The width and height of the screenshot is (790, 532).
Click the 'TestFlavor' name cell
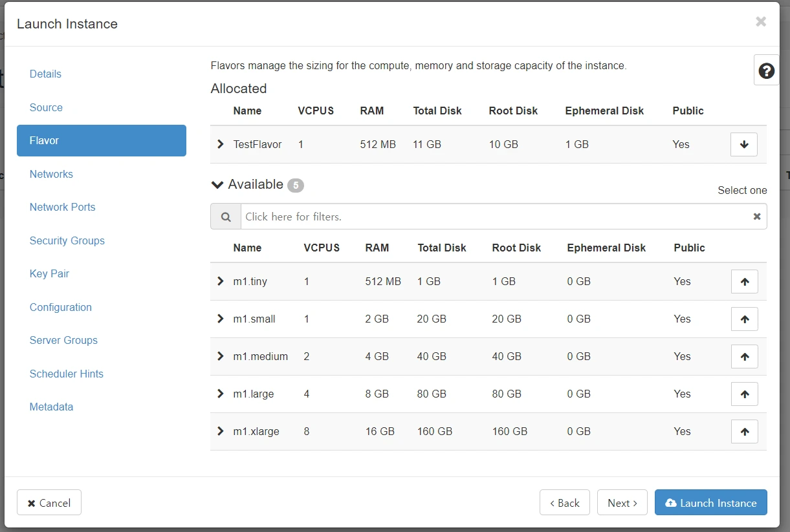coord(258,144)
